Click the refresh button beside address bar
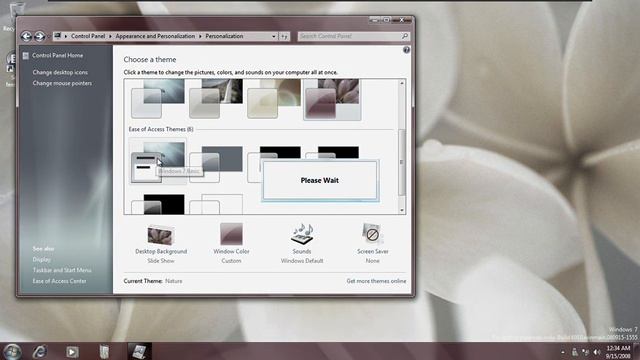This screenshot has height=360, width=640. (284, 36)
